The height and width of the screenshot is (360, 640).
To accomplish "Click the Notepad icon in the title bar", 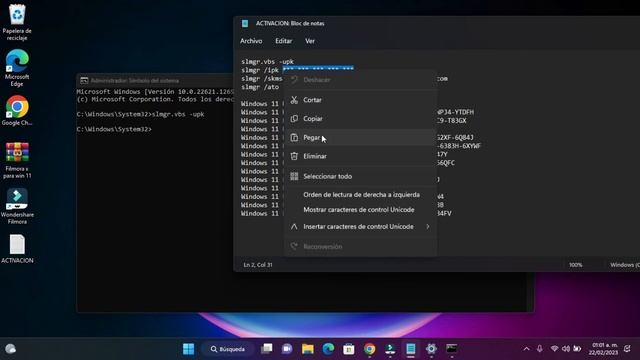I will 245,23.
